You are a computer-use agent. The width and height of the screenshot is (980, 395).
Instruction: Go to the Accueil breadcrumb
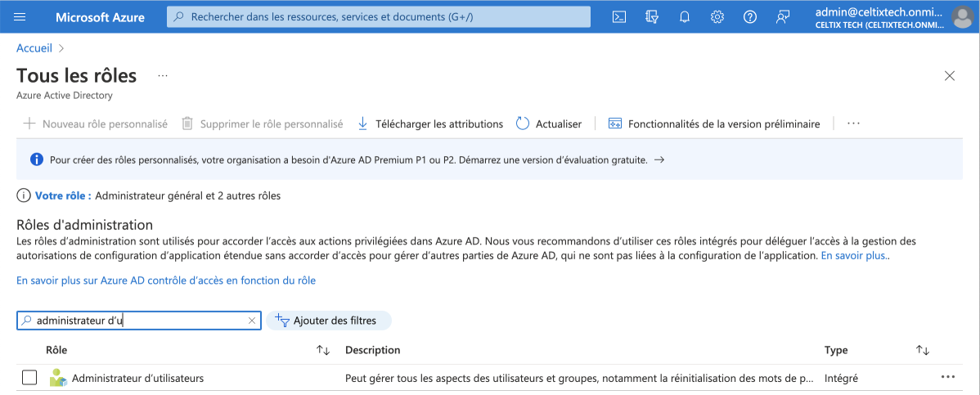click(x=34, y=47)
